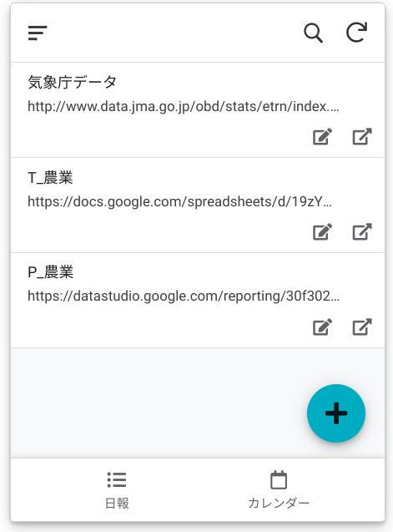Select the P_農業 list title
This screenshot has width=393, height=532.
point(51,272)
